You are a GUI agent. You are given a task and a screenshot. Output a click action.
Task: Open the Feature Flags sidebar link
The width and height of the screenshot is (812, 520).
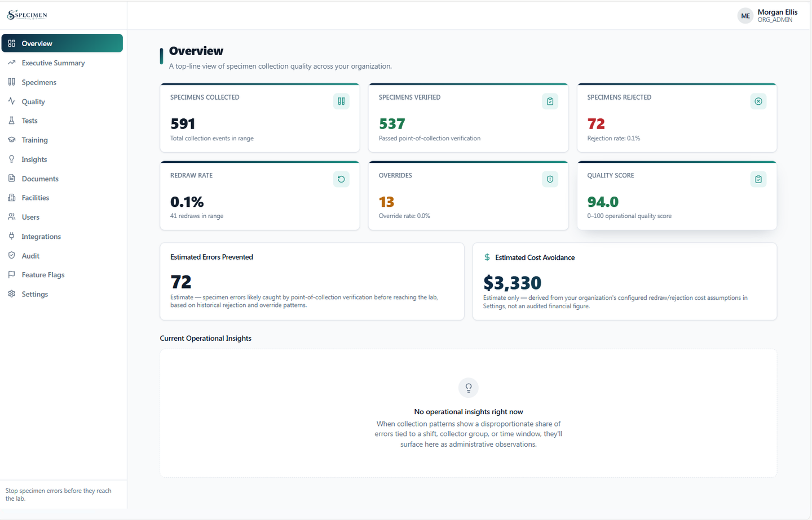[x=62, y=275]
